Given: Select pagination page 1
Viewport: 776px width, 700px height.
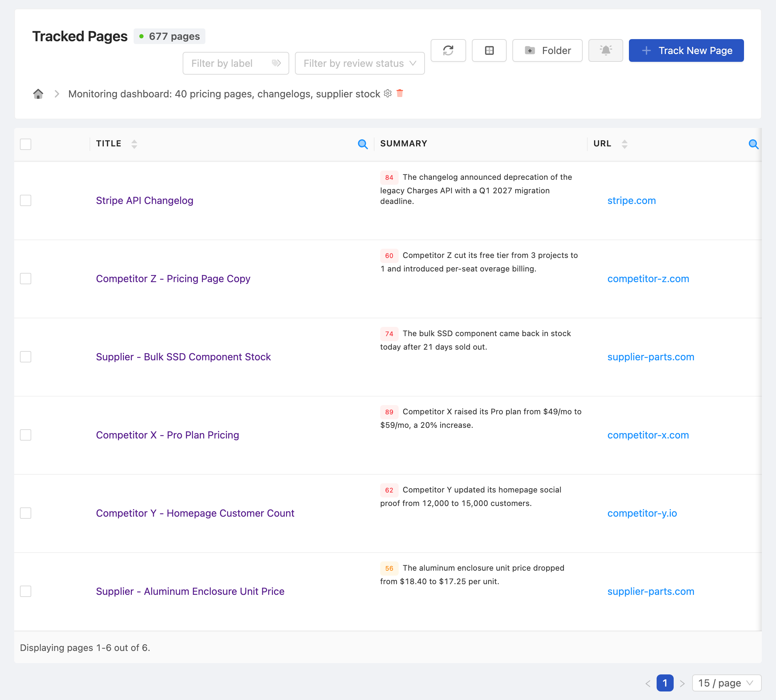Looking at the screenshot, I should tap(665, 683).
